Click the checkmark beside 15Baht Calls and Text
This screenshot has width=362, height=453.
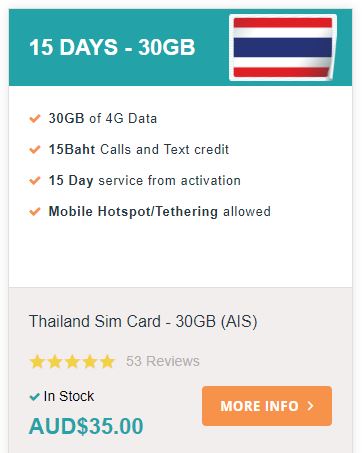35,149
